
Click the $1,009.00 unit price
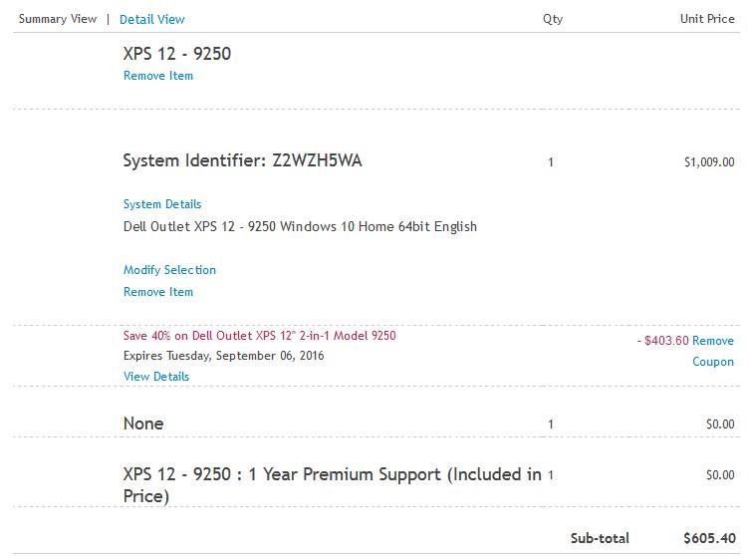click(x=709, y=162)
